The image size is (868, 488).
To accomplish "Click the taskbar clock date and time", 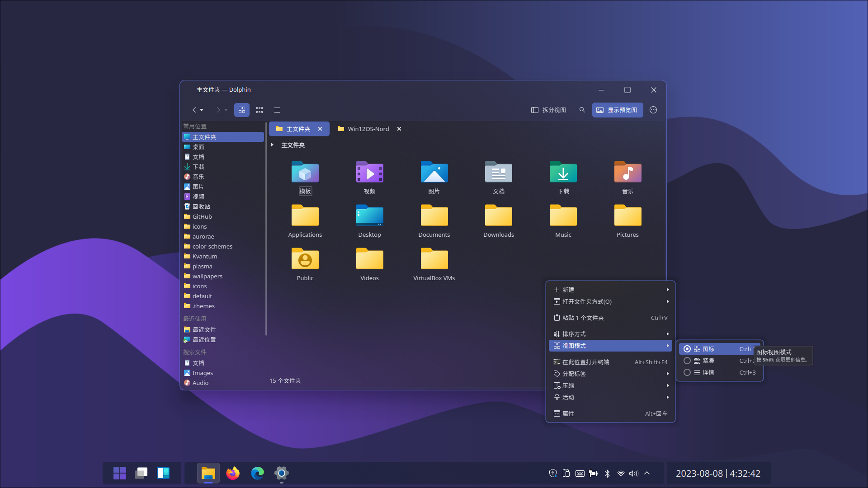I will 718,473.
